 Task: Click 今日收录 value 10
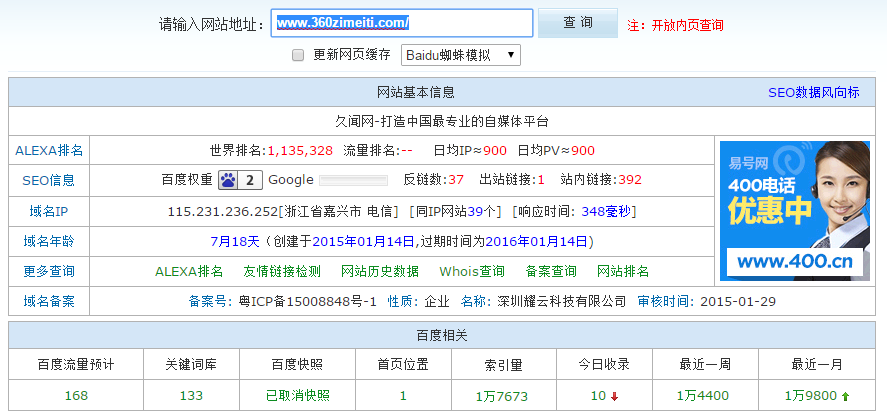coord(598,395)
